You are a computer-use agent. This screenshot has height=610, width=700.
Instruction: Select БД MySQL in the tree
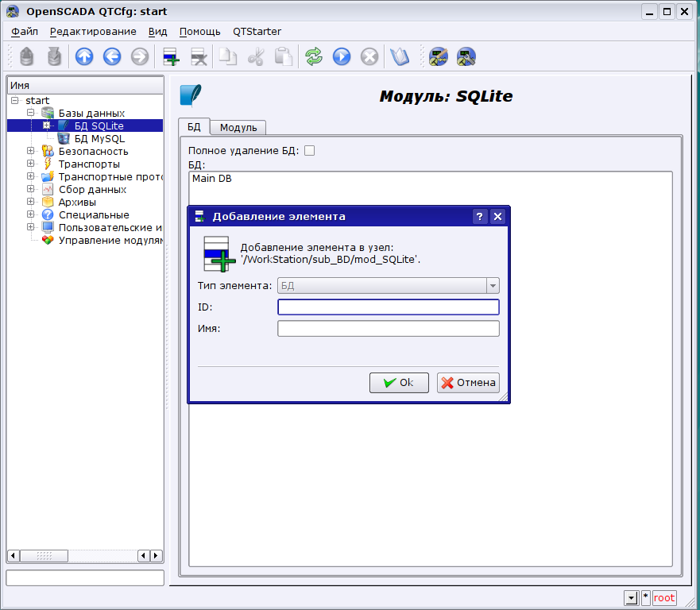pos(99,138)
